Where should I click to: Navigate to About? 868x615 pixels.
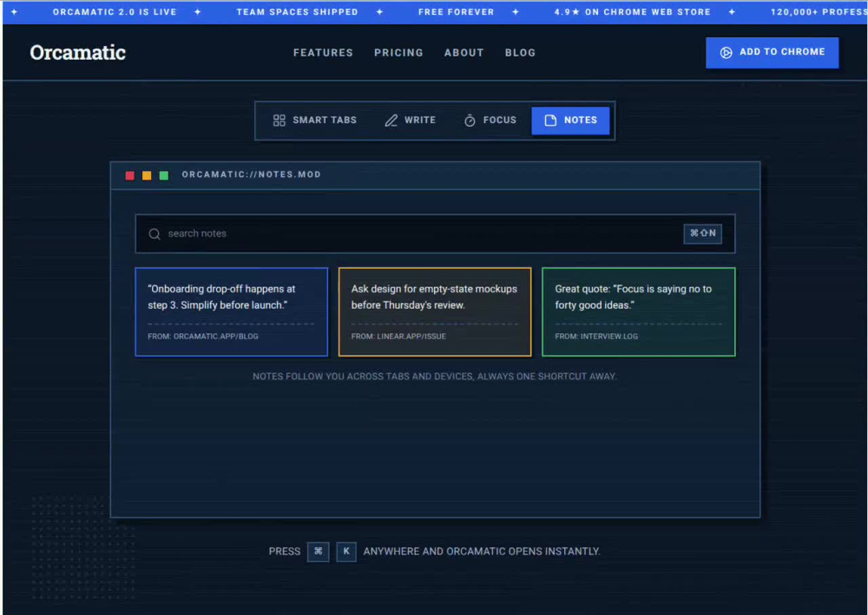(x=464, y=53)
